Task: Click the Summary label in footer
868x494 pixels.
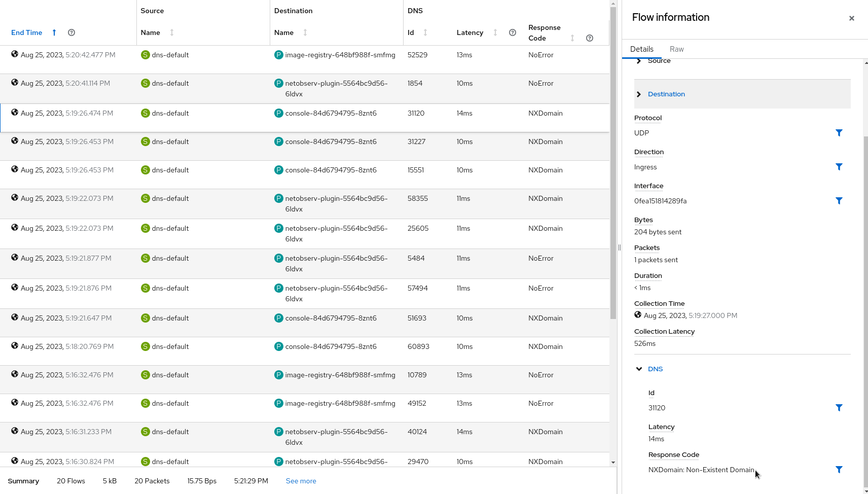Action: point(23,481)
